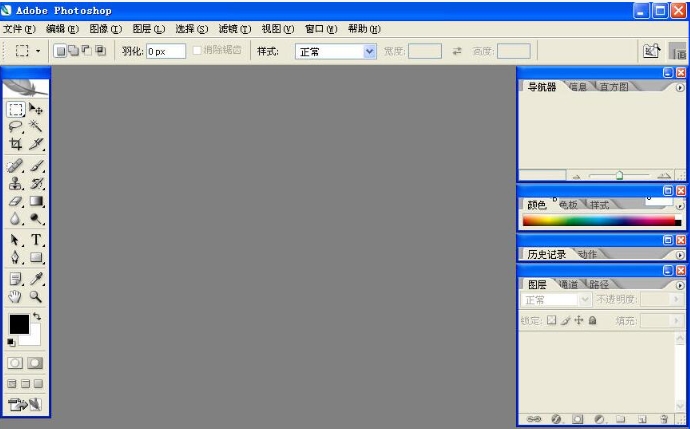690x429 pixels.
Task: Pick the Crop tool
Action: [16, 144]
